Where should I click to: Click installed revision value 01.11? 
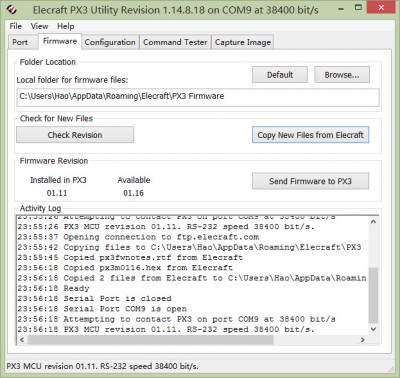[57, 193]
